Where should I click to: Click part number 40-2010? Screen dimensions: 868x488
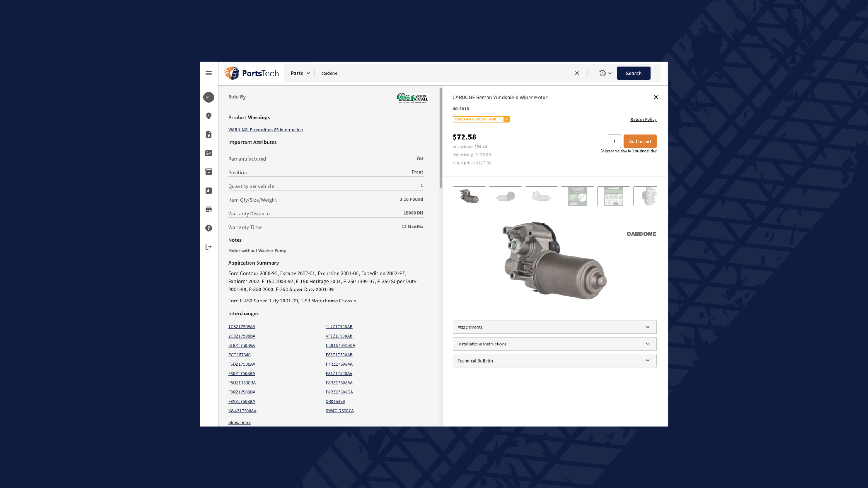pyautogui.click(x=461, y=109)
